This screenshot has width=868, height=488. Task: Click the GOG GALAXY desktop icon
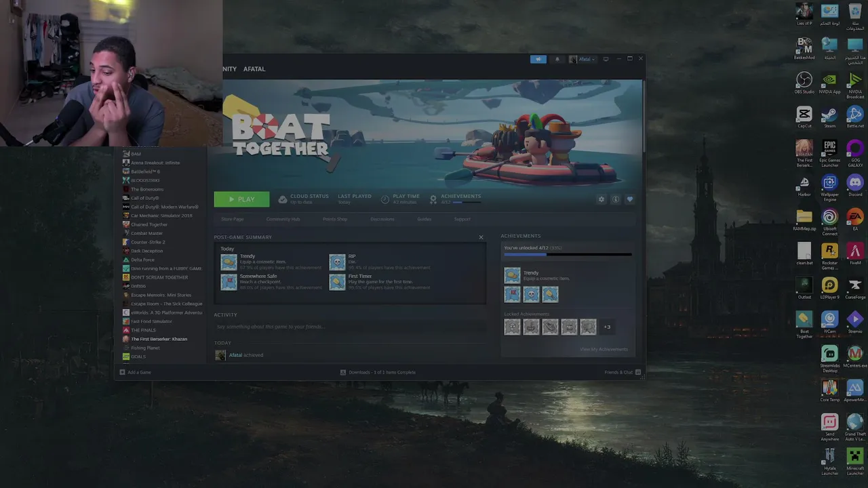pyautogui.click(x=855, y=154)
